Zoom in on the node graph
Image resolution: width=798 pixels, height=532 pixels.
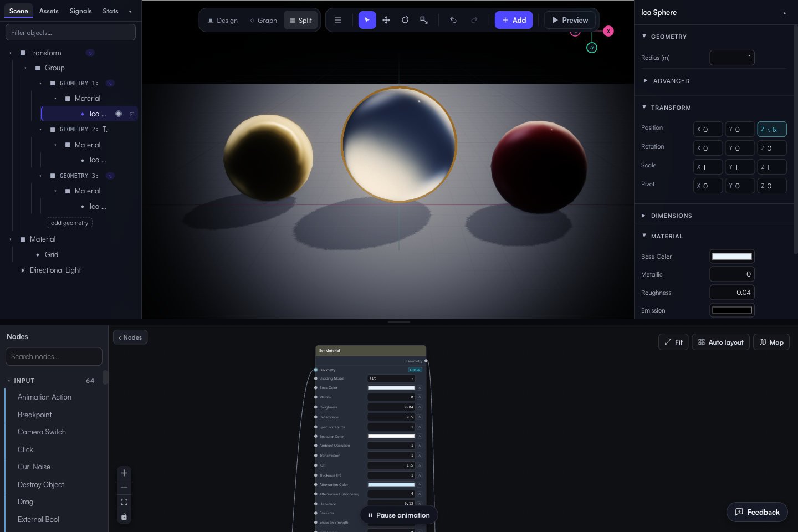click(x=124, y=473)
